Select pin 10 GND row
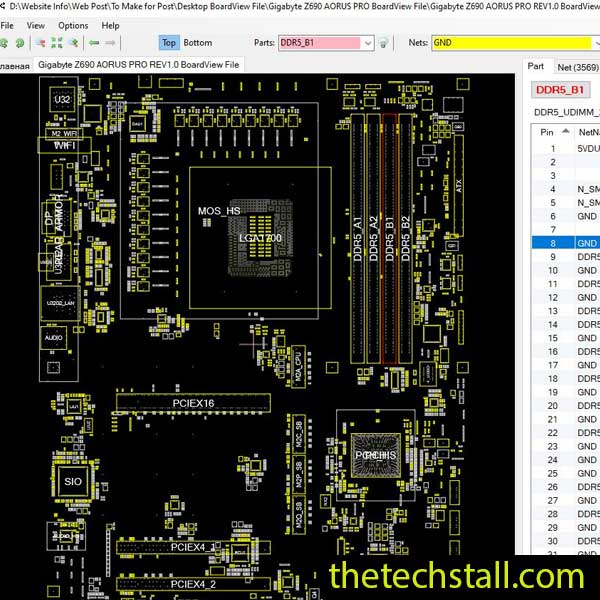Image resolution: width=600 pixels, height=600 pixels. (x=566, y=270)
